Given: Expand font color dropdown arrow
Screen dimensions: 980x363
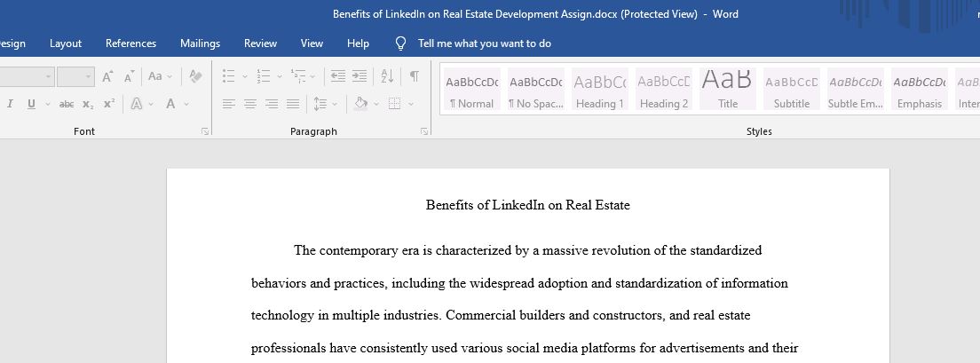Looking at the screenshot, I should [x=186, y=105].
